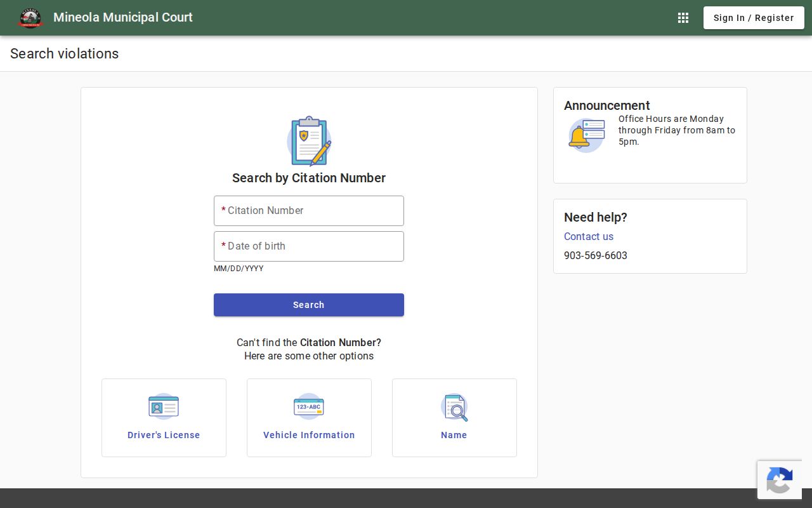Click the phone number 903-569-6603
The height and width of the screenshot is (508, 812).
(x=596, y=255)
